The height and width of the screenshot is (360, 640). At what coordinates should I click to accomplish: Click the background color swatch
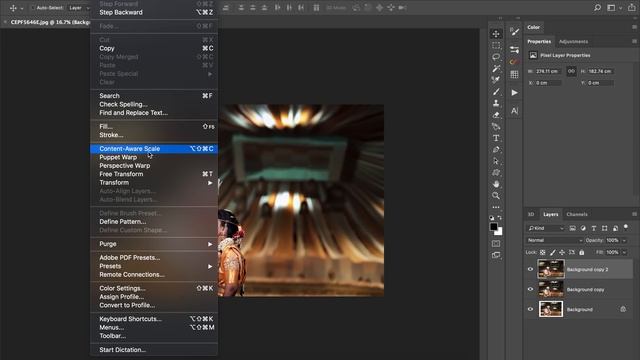tap(499, 232)
